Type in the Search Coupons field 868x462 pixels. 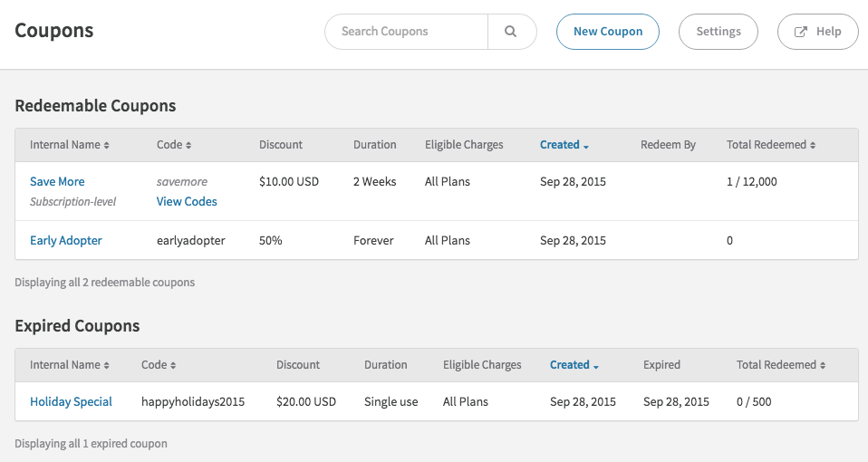[x=407, y=32]
